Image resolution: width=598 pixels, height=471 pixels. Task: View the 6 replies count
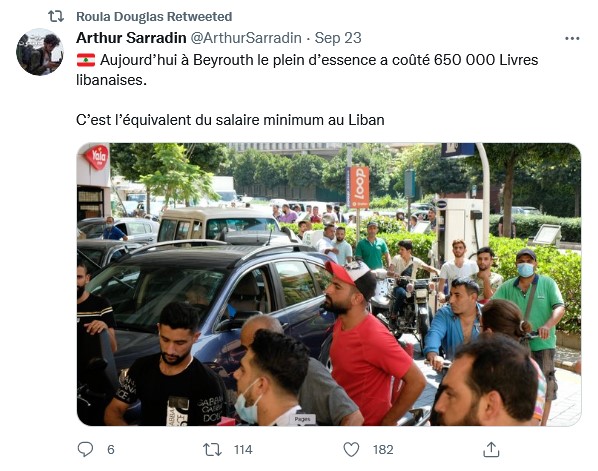coord(111,450)
